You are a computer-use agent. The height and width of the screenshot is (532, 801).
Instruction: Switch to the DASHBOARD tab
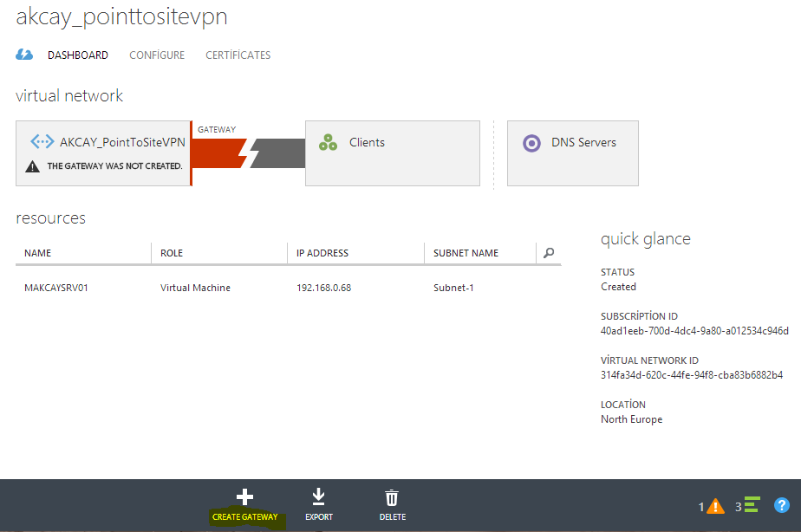(78, 55)
